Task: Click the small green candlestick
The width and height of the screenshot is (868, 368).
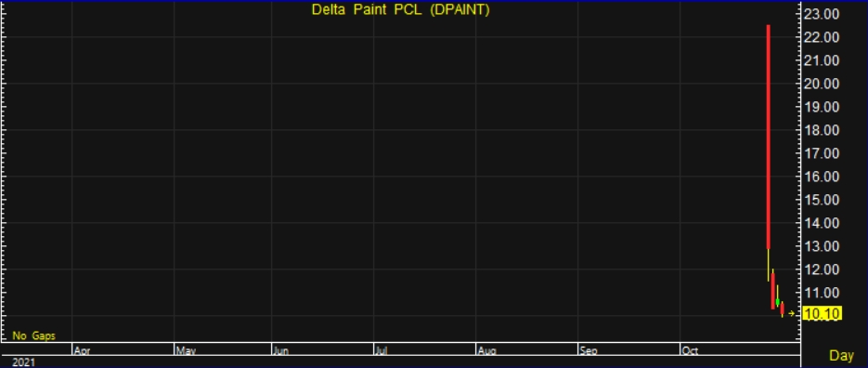Action: [778, 302]
